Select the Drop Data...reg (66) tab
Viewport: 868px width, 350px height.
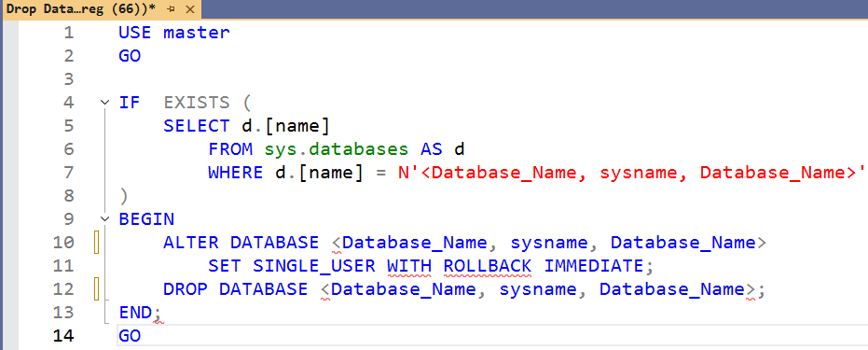click(x=81, y=9)
